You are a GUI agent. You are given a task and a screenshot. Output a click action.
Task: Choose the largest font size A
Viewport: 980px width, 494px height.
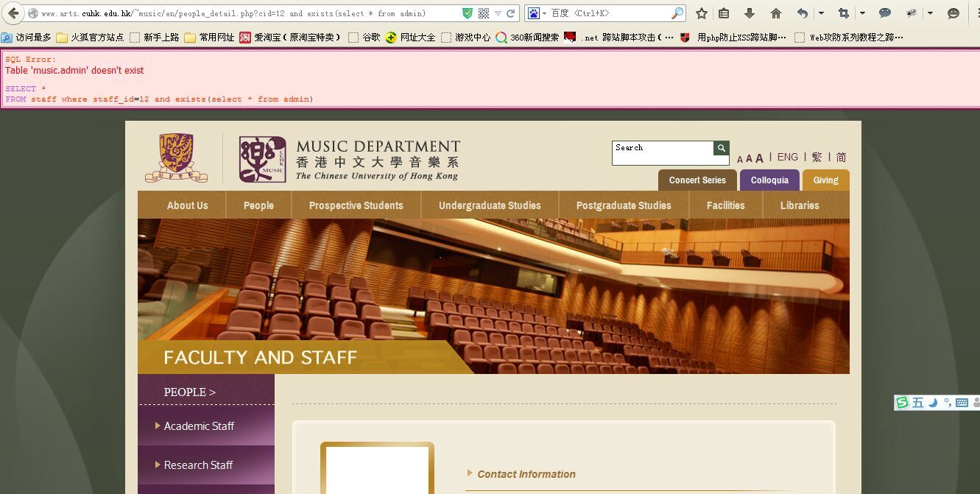759,158
